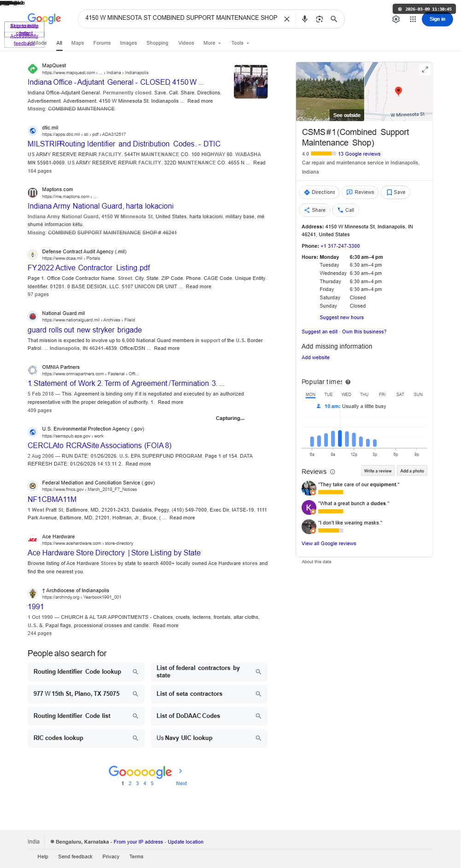Select SAT in Popular times
Screen dimensions: 466x868
[x=400, y=395]
